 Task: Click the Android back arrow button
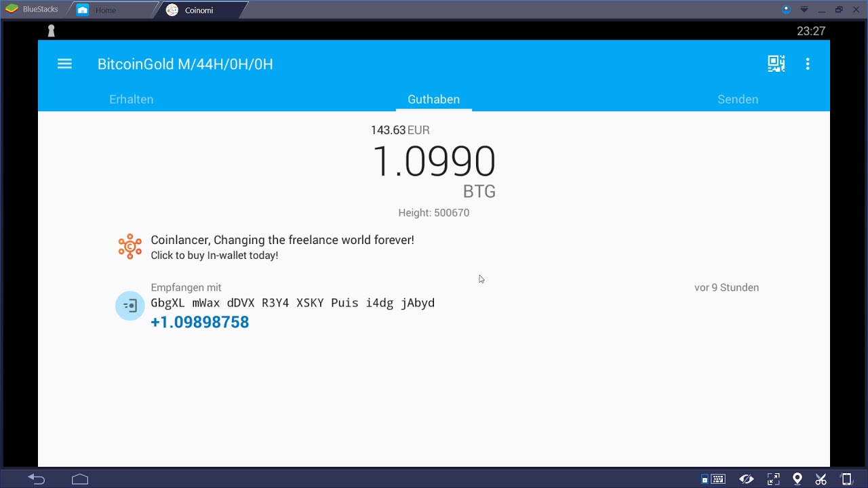36,479
